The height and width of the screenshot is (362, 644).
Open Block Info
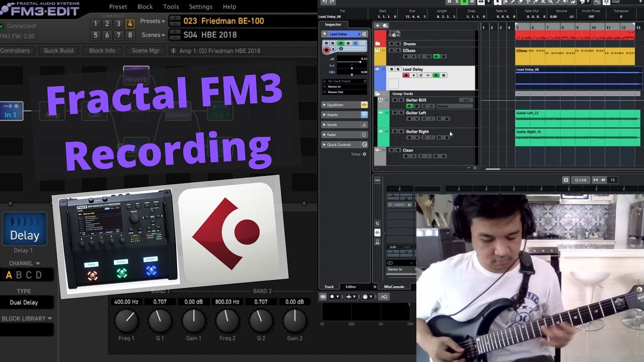102,50
